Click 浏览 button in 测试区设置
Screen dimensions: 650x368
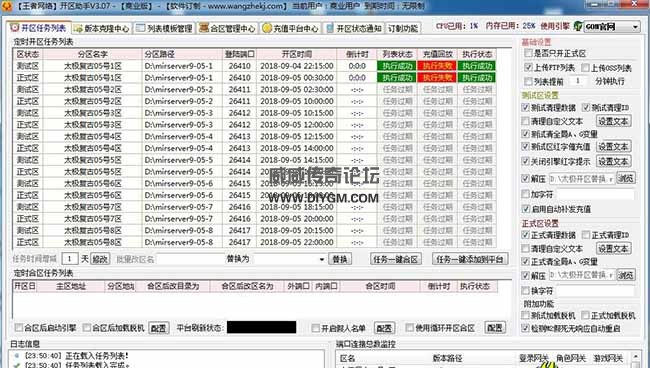click(626, 179)
